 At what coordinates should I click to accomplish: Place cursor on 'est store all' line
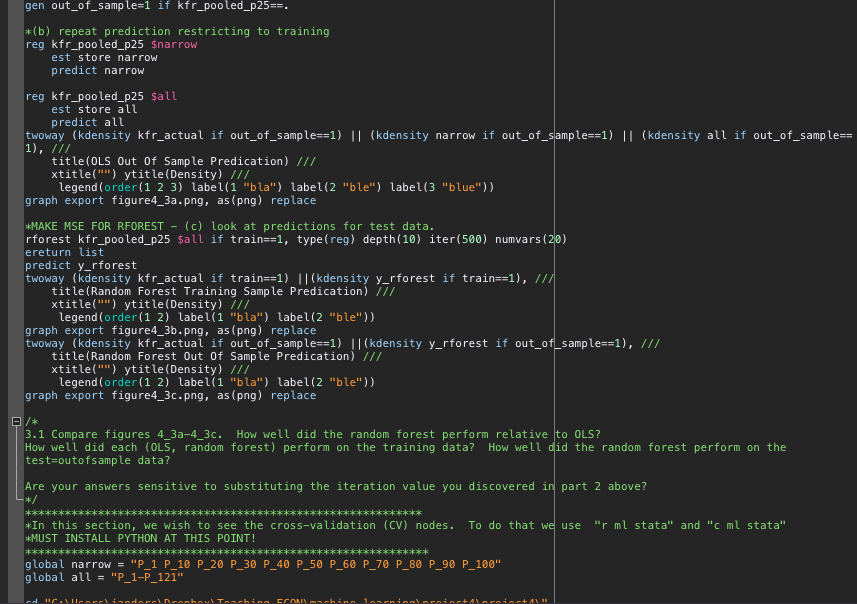pyautogui.click(x=95, y=109)
